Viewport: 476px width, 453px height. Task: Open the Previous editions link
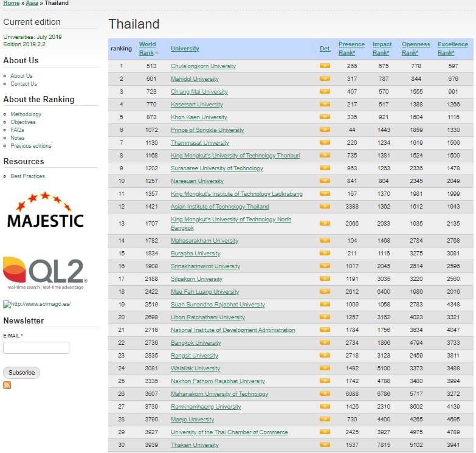[x=31, y=146]
